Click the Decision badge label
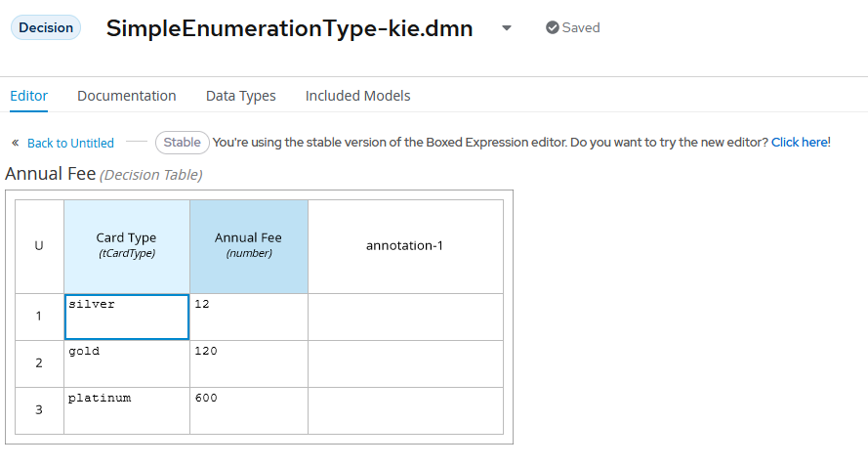This screenshot has width=868, height=466. tap(46, 27)
